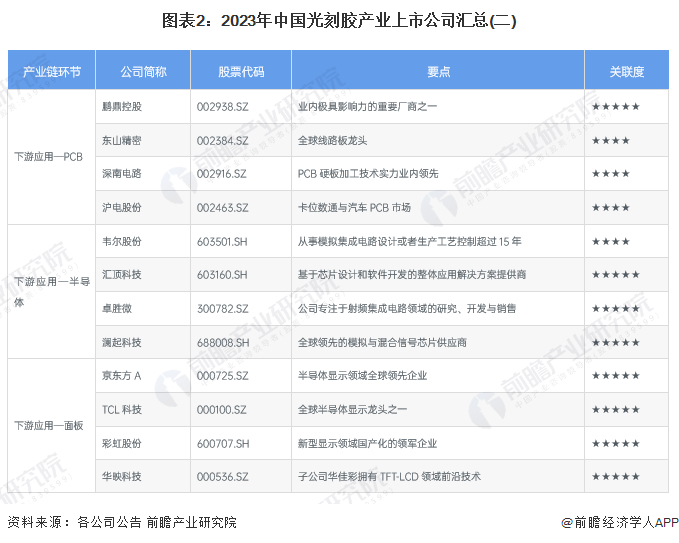Click stock code '600707.SH'

click(x=223, y=443)
